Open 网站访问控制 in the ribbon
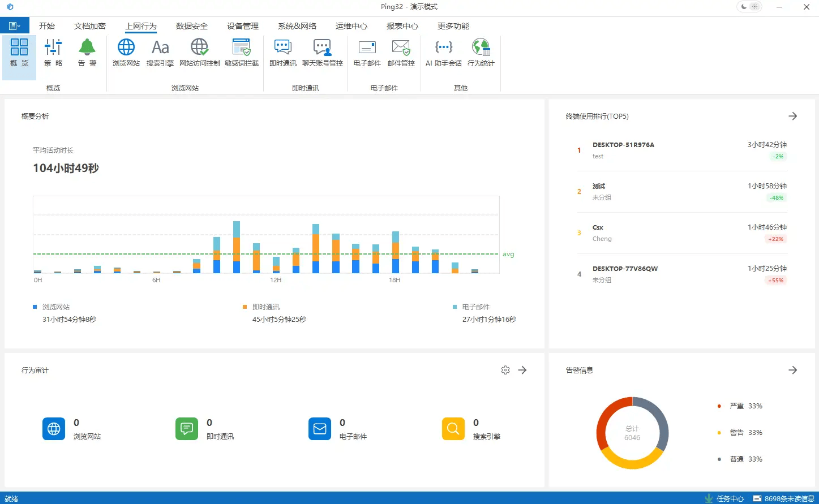This screenshot has width=819, height=504. [199, 53]
